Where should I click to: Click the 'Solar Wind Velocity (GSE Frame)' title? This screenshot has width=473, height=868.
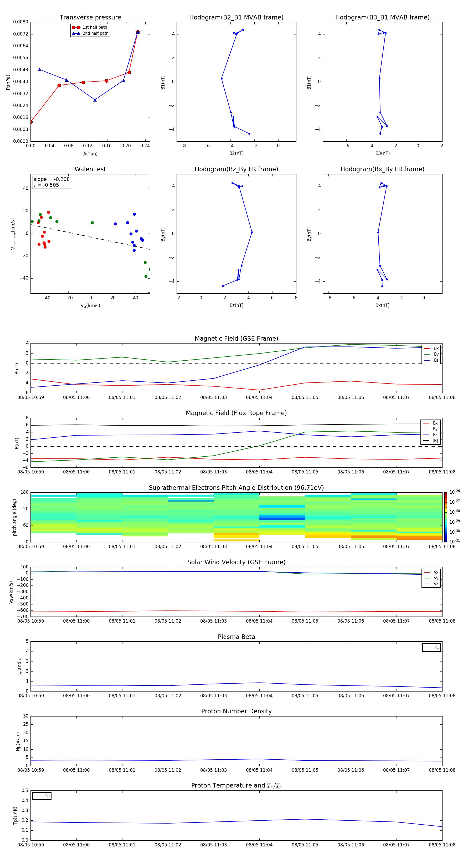236,562
